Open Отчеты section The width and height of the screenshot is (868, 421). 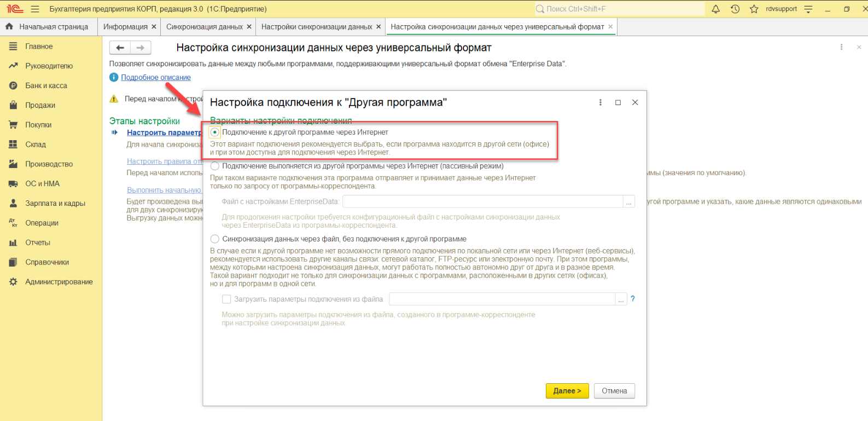[38, 243]
